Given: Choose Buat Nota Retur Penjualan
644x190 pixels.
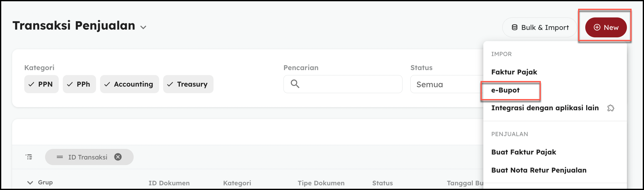Looking at the screenshot, I should pyautogui.click(x=539, y=170).
